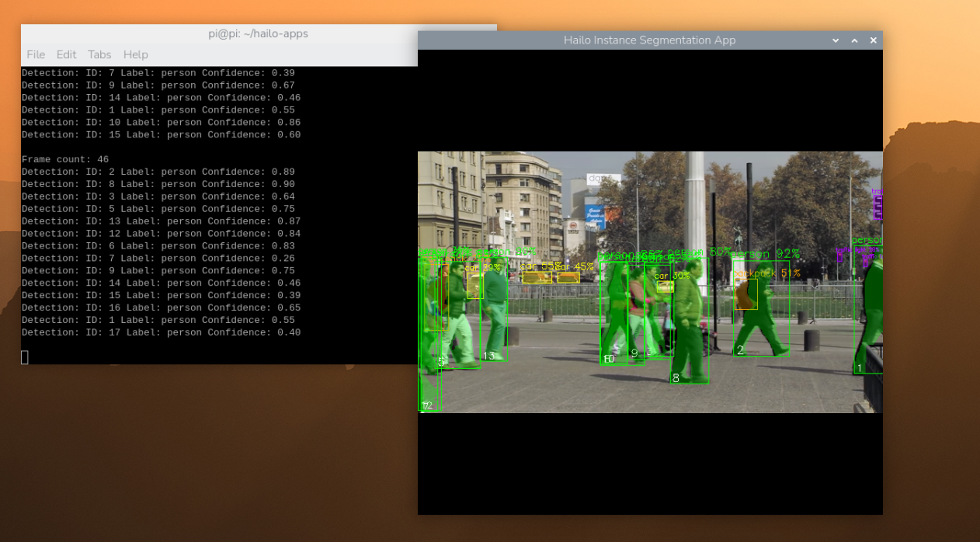The height and width of the screenshot is (542, 980).
Task: Click the 'person 92%' label in the video
Action: (x=765, y=254)
